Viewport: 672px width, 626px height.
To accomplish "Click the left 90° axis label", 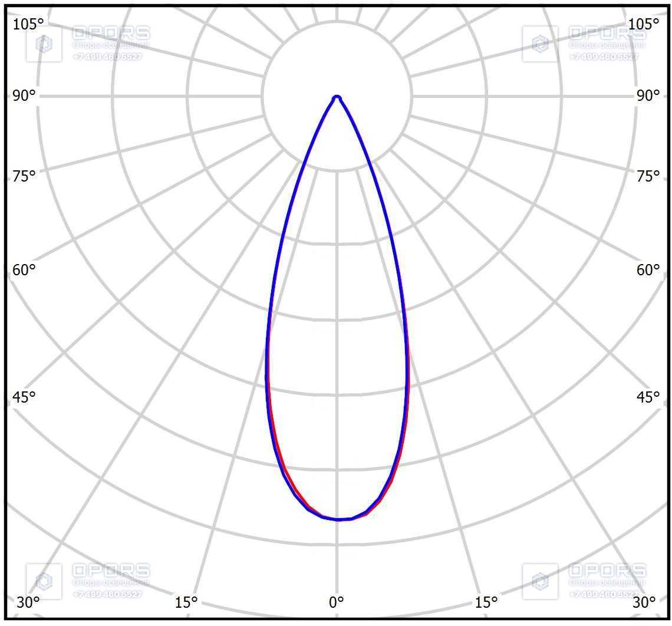I will (x=24, y=95).
